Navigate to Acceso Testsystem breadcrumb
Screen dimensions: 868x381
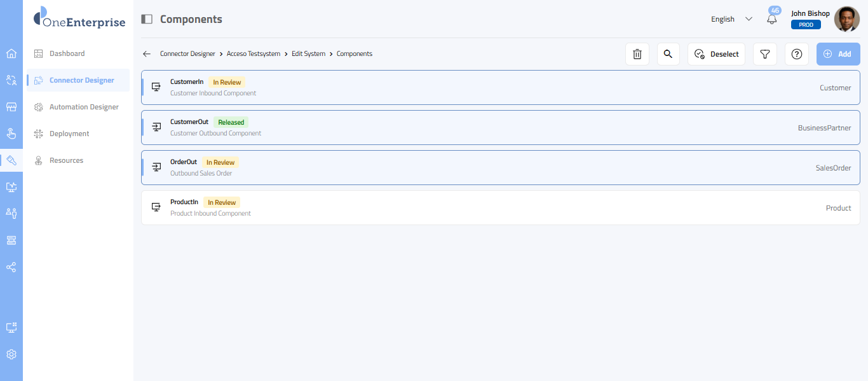[254, 54]
